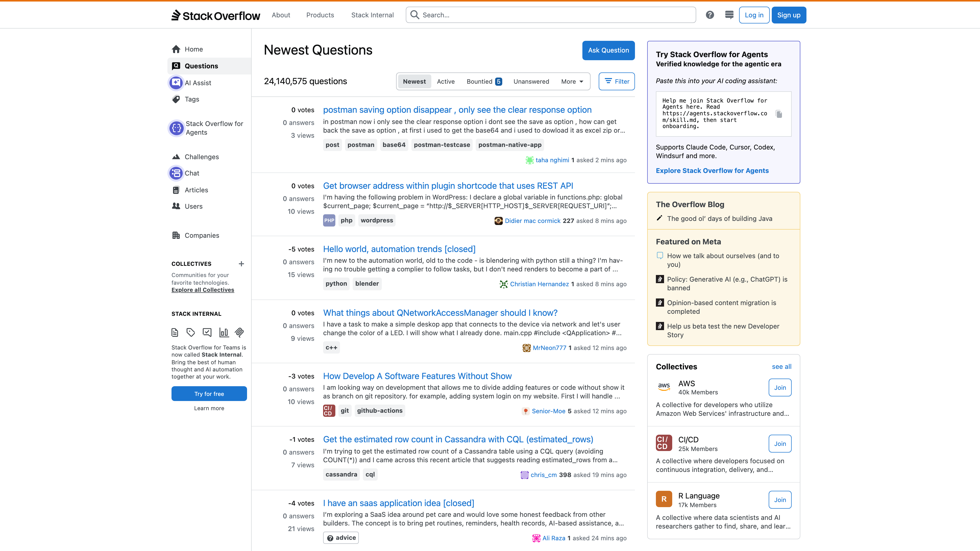Join the R Language collective
Screen dimensions: 980x551
point(780,500)
